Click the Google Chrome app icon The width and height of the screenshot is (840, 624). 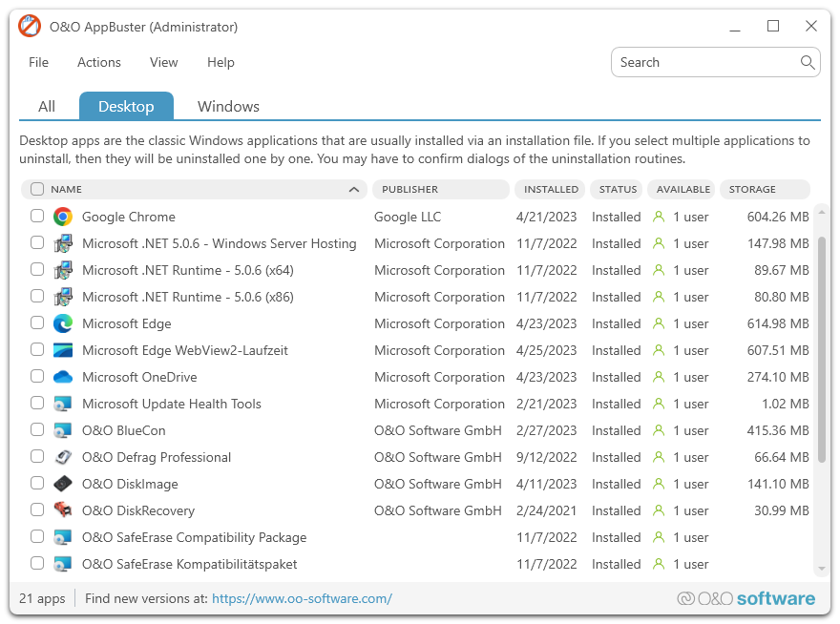point(63,217)
